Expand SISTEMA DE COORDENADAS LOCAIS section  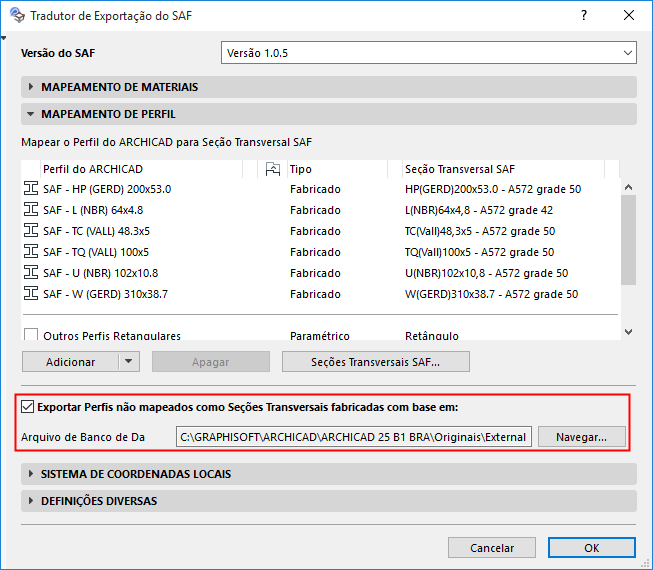click(329, 474)
